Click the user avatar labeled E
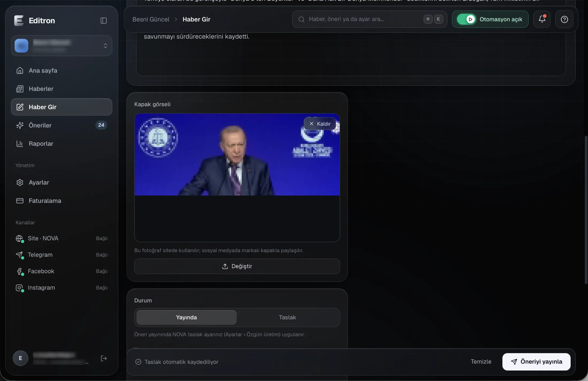This screenshot has width=588, height=381. 21,358
